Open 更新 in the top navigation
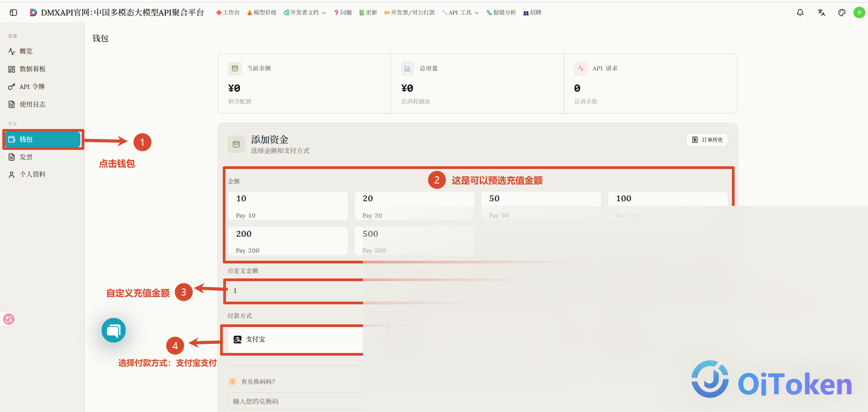This screenshot has width=868, height=412. click(x=368, y=13)
